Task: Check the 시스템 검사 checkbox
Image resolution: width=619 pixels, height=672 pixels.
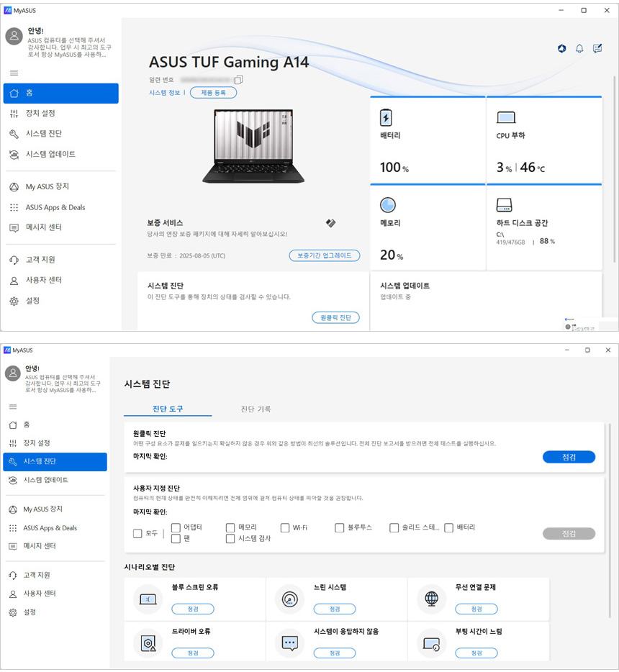Action: (230, 539)
